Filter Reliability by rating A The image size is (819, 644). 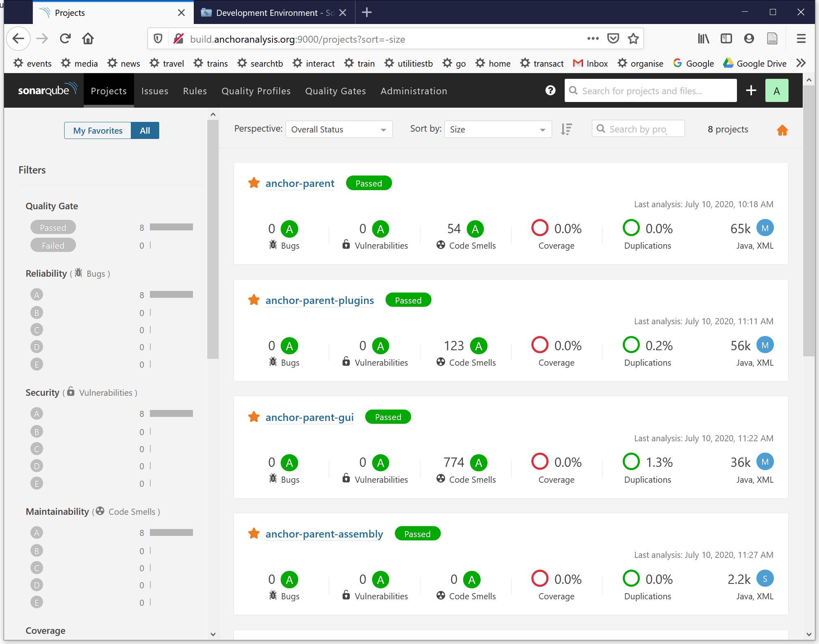click(37, 295)
